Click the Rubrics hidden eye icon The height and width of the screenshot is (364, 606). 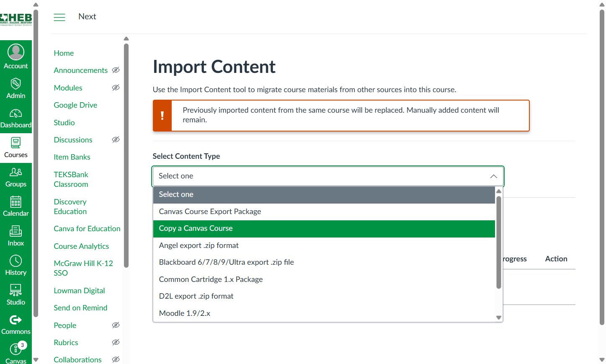click(116, 342)
